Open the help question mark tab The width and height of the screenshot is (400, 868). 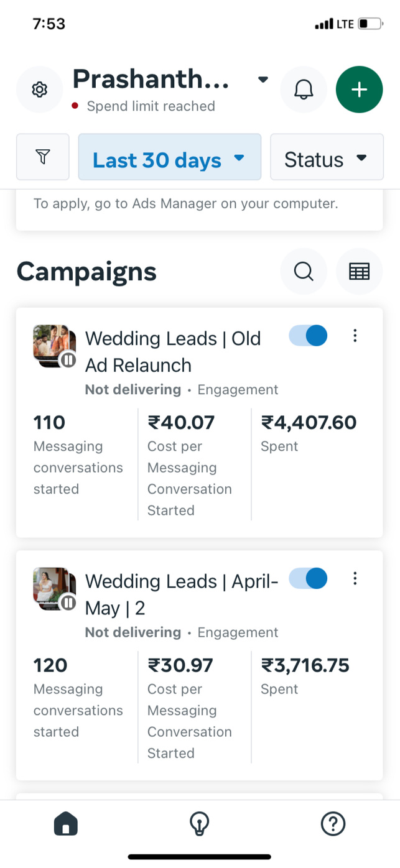point(333,824)
